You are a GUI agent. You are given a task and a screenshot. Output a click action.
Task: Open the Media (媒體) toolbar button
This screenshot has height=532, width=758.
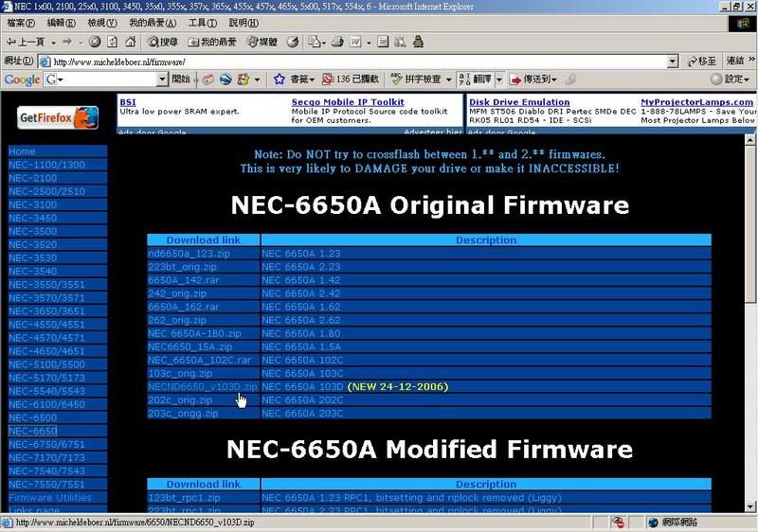point(262,42)
